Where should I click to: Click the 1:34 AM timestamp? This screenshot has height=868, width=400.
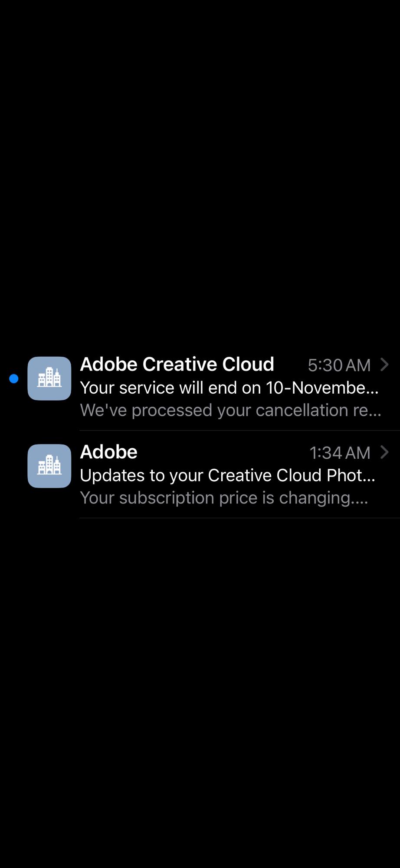(340, 453)
